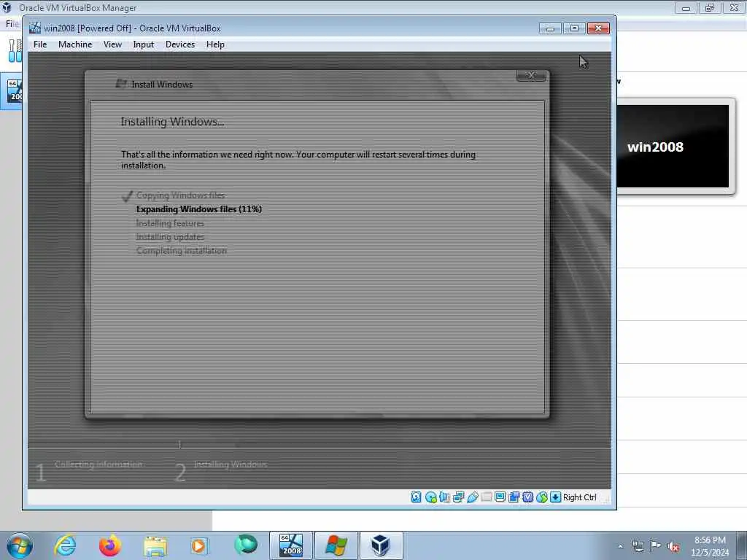Click the recording status icon
Image resolution: width=747 pixels, height=560 pixels.
514,497
